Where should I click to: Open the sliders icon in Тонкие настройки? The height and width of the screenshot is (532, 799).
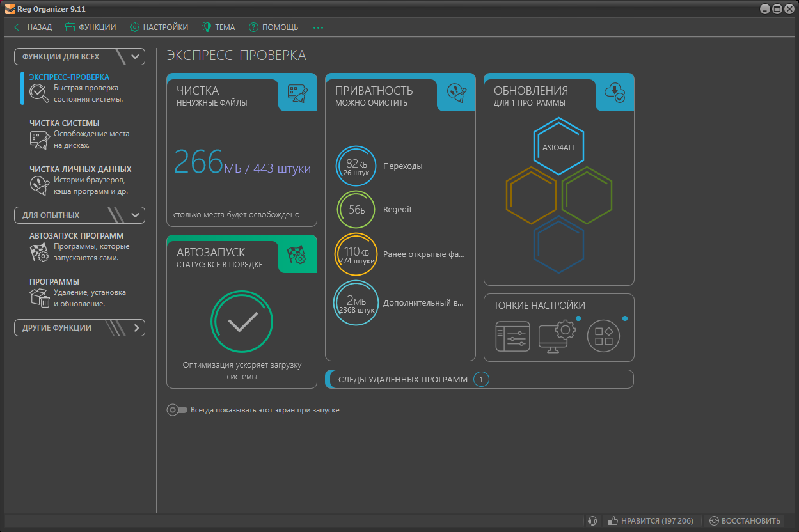513,336
